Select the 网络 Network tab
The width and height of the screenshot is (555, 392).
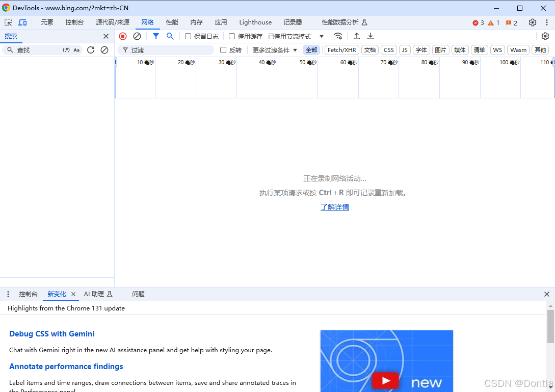(x=147, y=22)
